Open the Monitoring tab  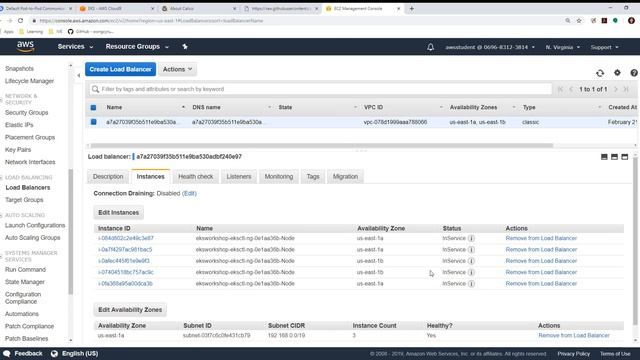279,177
